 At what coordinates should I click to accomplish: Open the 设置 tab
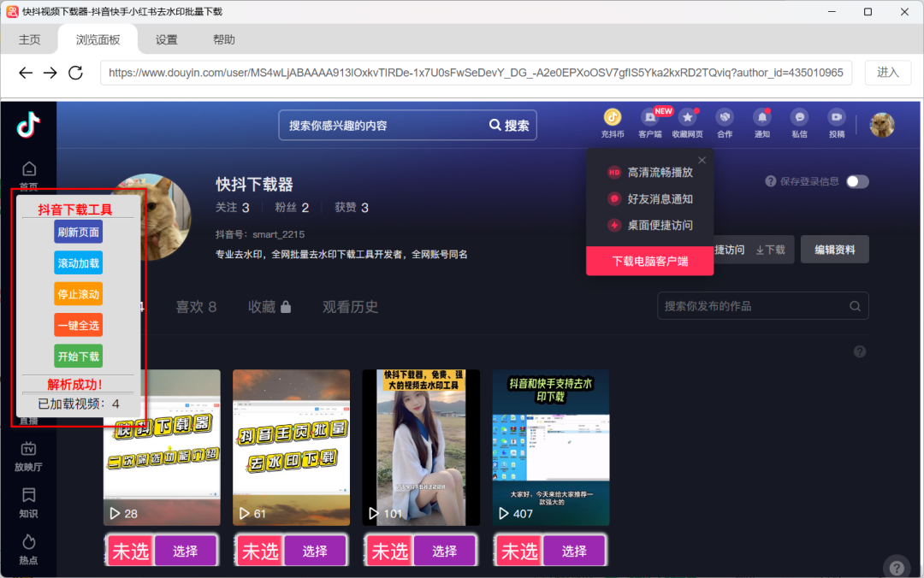(166, 39)
